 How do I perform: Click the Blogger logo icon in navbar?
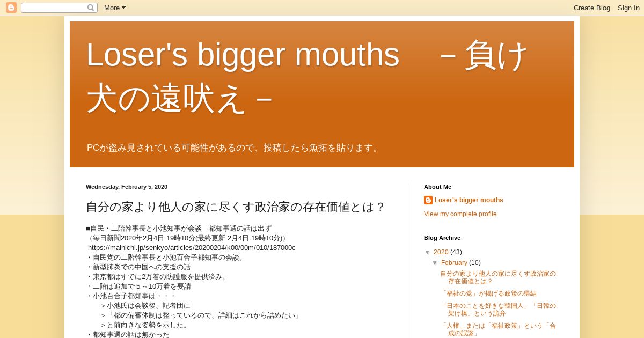(11, 8)
